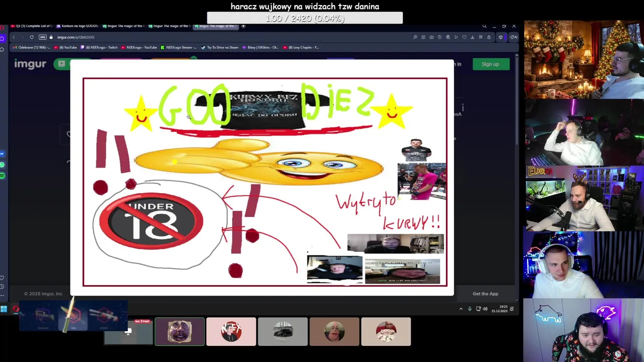Switch to Konkurs na logo GOODIE tab
This screenshot has height=362, width=644.
point(77,26)
